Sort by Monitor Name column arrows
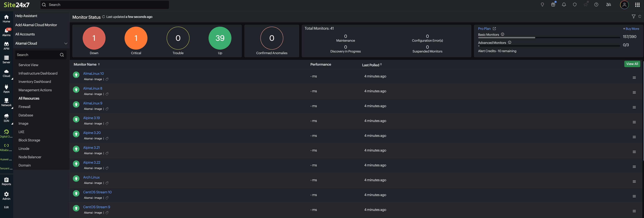The height and width of the screenshot is (218, 644). pyautogui.click(x=99, y=64)
